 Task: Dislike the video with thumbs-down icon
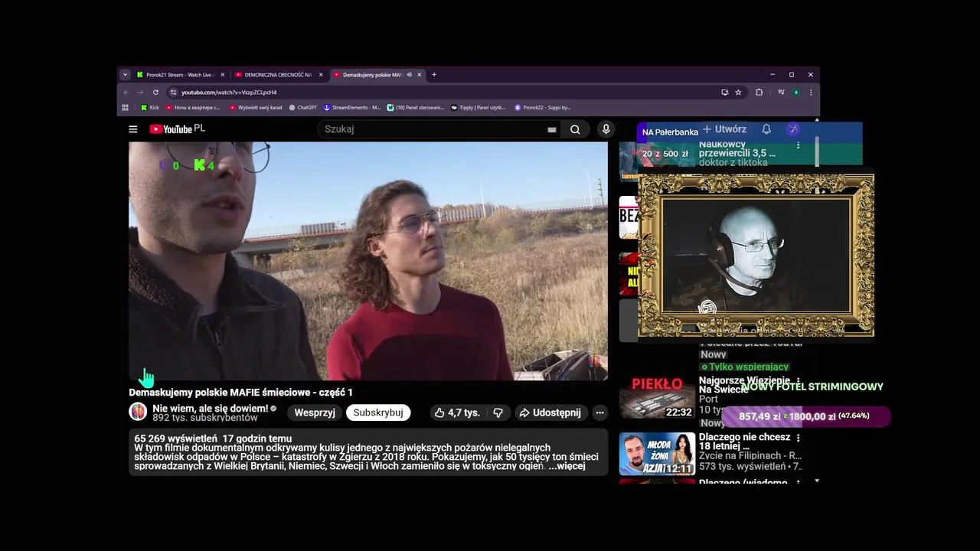click(x=498, y=412)
